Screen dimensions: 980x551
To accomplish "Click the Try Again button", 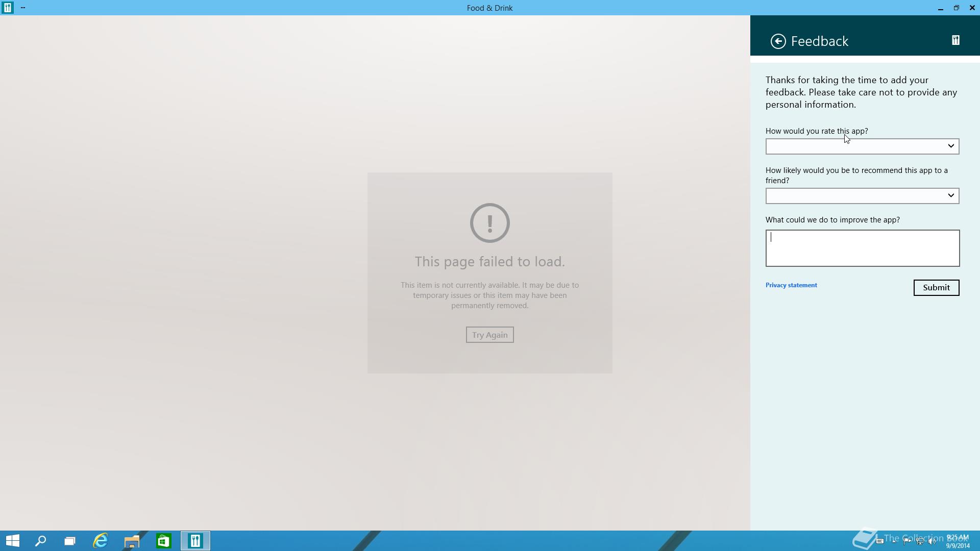I will coord(489,335).
